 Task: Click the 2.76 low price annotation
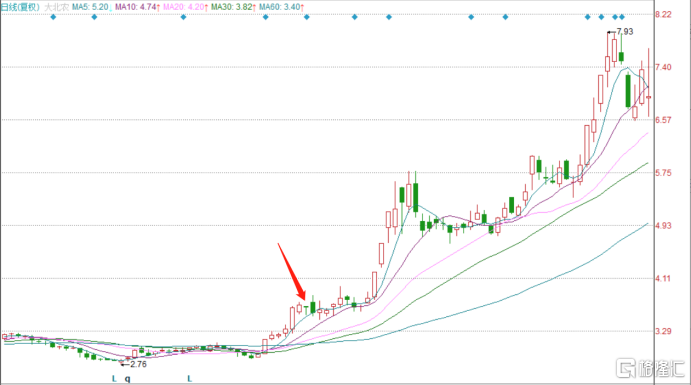pos(138,364)
